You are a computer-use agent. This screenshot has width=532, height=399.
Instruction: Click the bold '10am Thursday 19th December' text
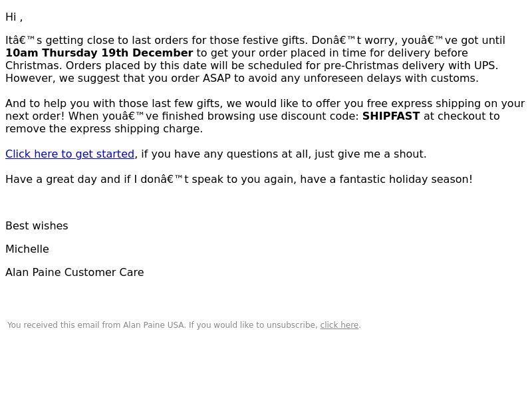click(x=99, y=53)
